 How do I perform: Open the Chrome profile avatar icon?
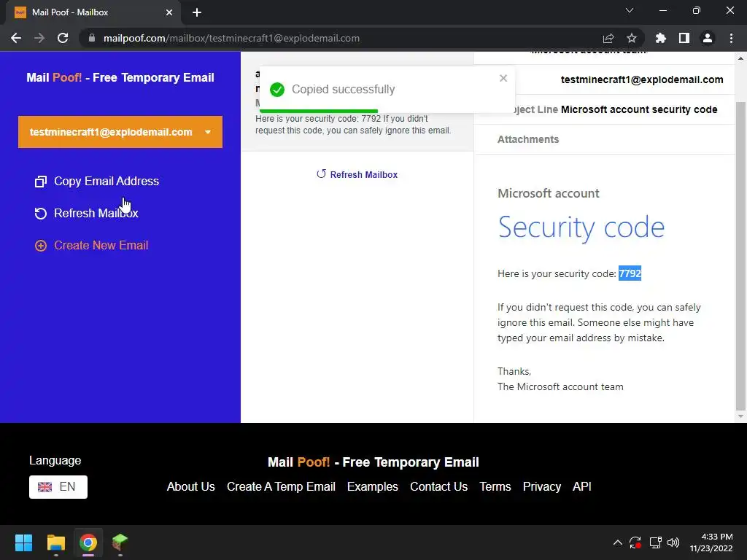pos(708,38)
